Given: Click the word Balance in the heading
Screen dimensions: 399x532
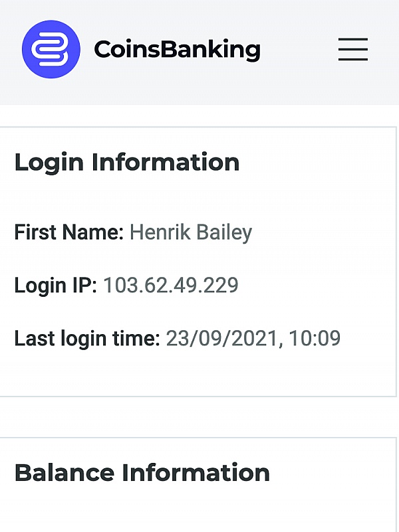Looking at the screenshot, I should pos(65,473).
